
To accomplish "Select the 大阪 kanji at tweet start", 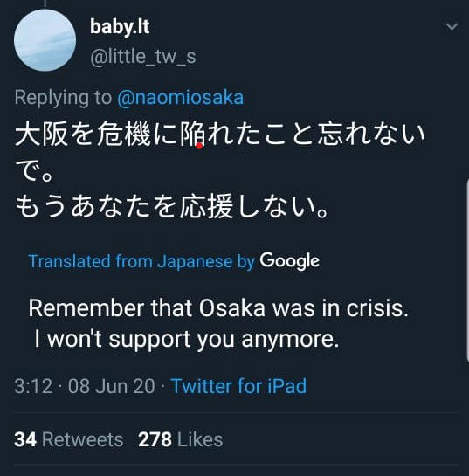I will point(42,134).
